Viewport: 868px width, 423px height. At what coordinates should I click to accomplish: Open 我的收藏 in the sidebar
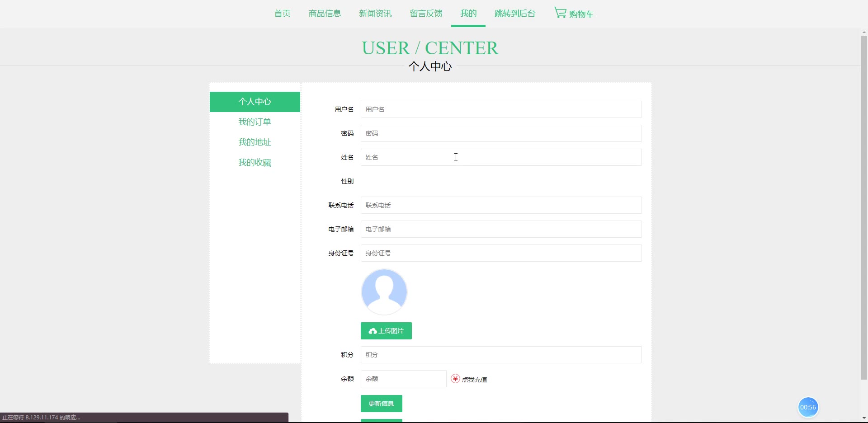click(x=255, y=163)
